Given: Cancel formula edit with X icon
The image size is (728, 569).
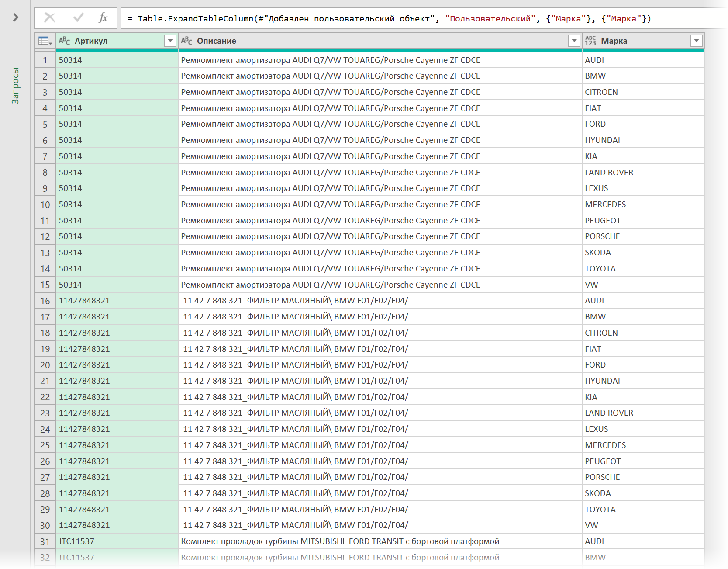Looking at the screenshot, I should [50, 18].
